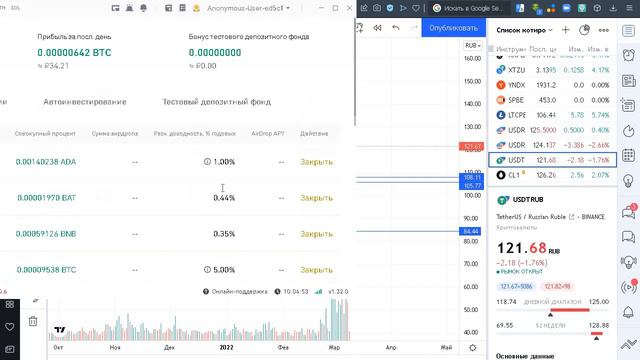Click the v1.32.0 version label
This screenshot has width=640, height=360.
click(338, 291)
